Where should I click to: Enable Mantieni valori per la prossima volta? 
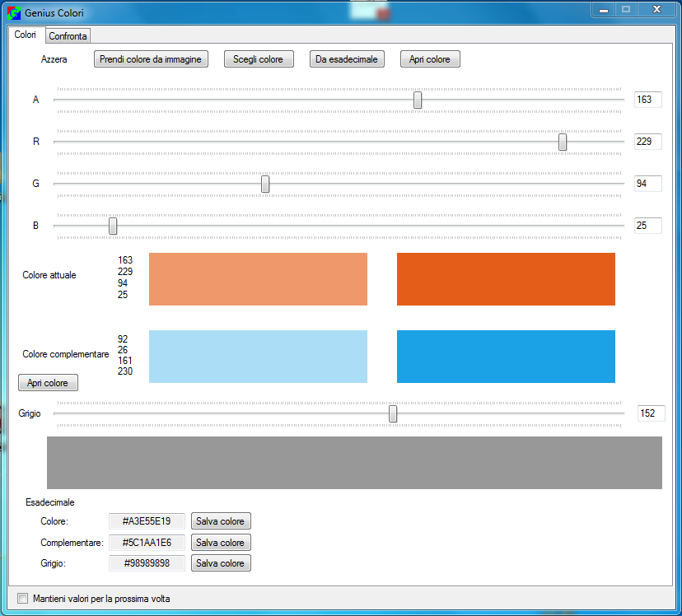(x=23, y=599)
